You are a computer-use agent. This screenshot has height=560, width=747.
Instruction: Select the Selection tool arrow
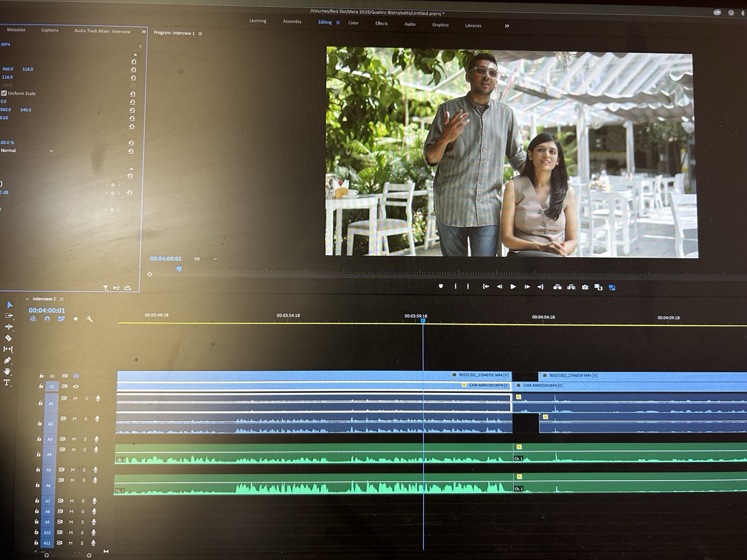pyautogui.click(x=10, y=305)
